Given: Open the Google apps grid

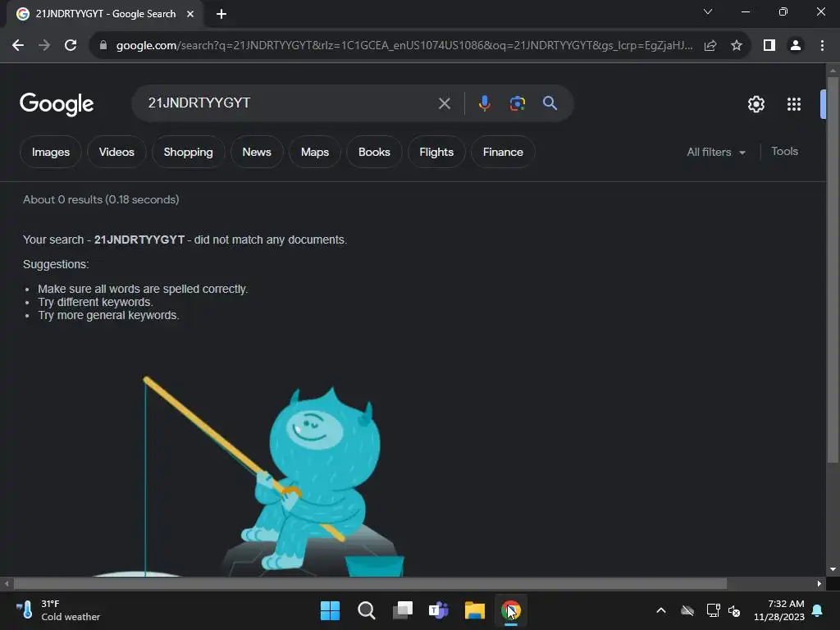Looking at the screenshot, I should pos(794,104).
